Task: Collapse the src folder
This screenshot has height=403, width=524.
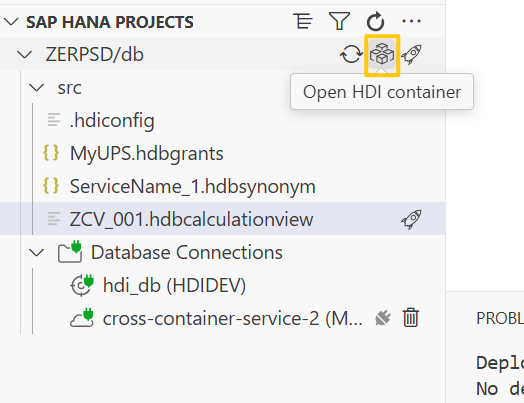Action: pyautogui.click(x=36, y=88)
